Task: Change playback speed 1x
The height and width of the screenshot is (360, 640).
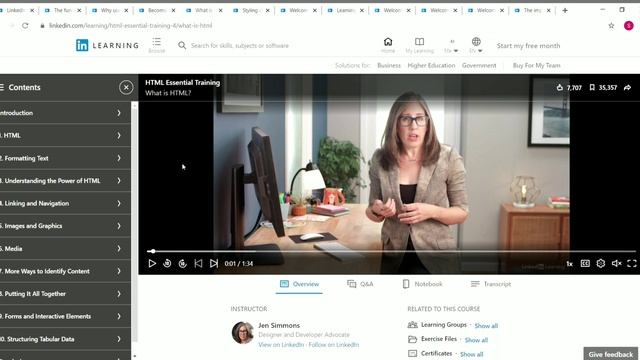Action: 569,264
